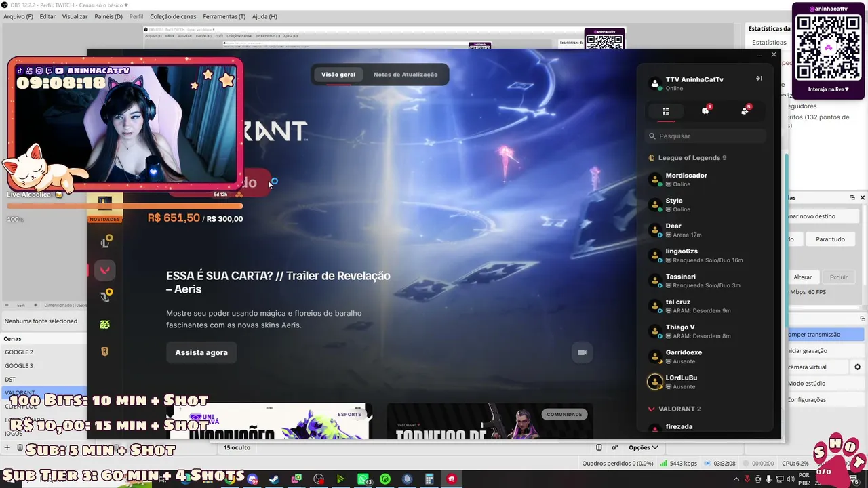Open friend Thiago V in the list
Viewport: 868px width, 488px height.
[x=705, y=331]
